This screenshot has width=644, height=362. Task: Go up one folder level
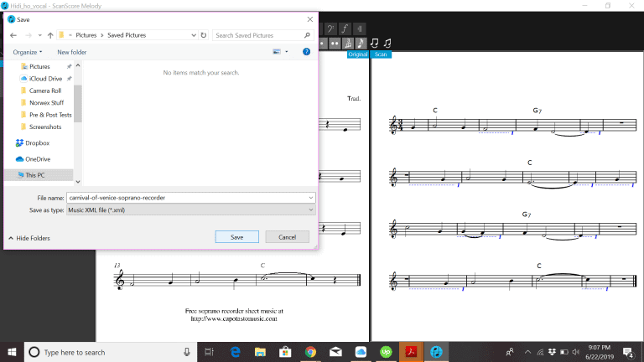50,35
